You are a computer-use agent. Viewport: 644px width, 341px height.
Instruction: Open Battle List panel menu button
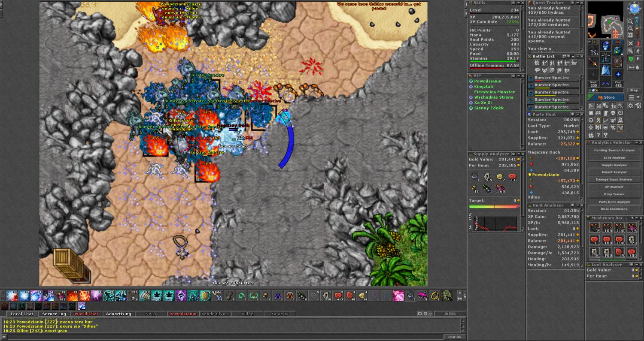tap(568, 56)
